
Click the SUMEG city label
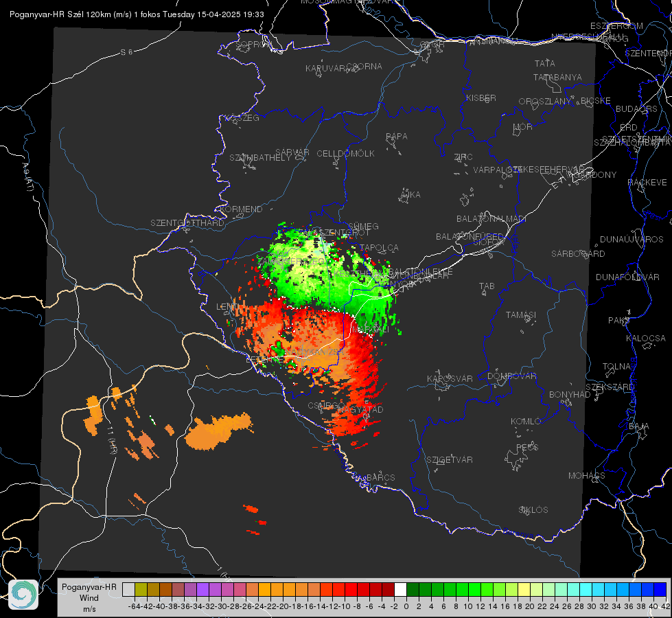(x=363, y=226)
